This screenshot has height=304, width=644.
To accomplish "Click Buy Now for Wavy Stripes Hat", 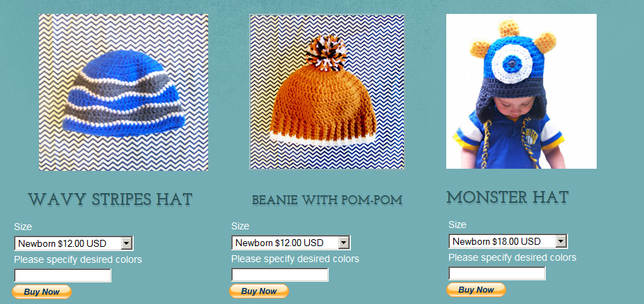I will [x=42, y=291].
